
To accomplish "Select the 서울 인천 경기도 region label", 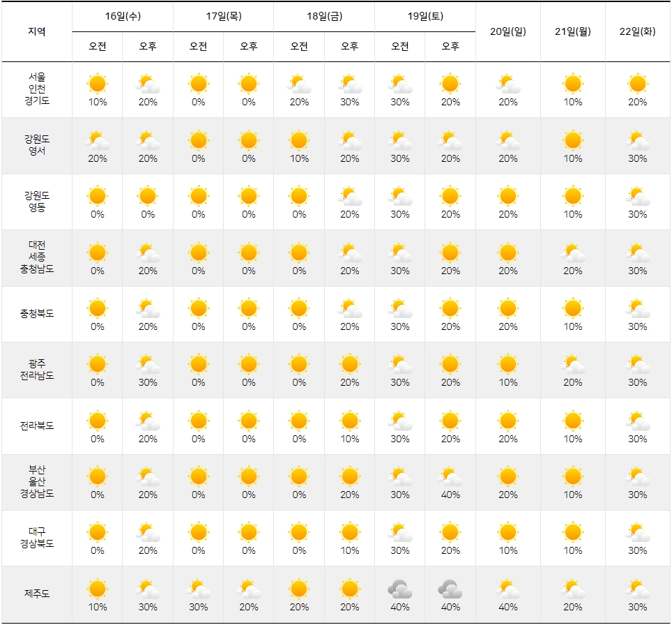I will (37, 89).
